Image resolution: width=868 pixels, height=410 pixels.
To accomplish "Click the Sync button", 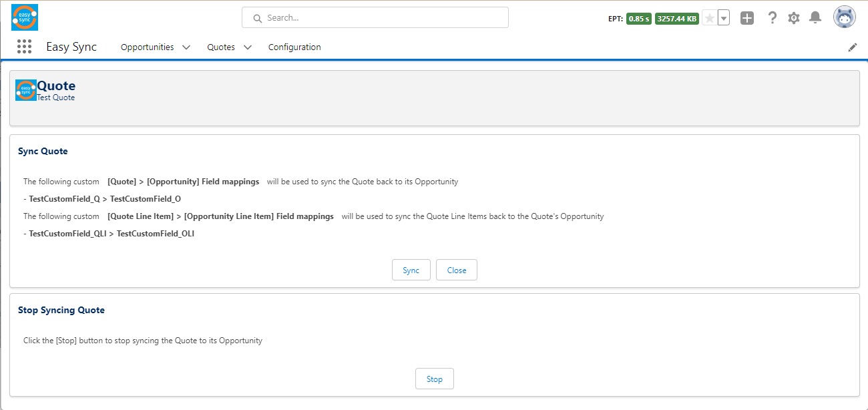I will (411, 270).
